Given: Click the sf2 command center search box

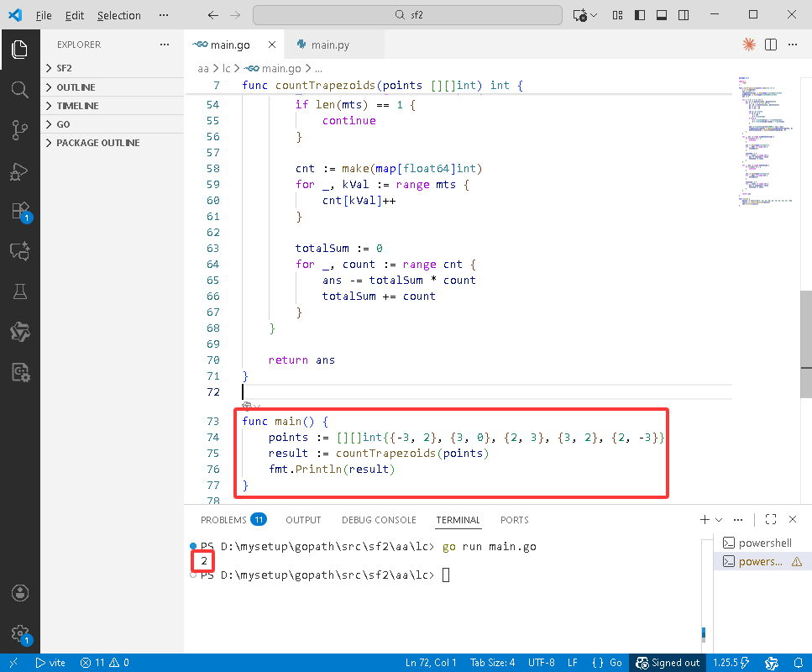Looking at the screenshot, I should tap(407, 15).
